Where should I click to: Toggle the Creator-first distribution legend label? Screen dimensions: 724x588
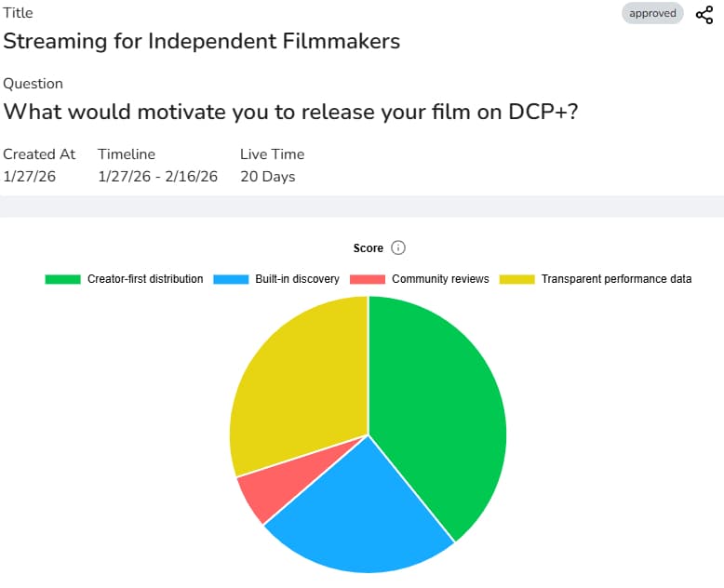[x=145, y=279]
